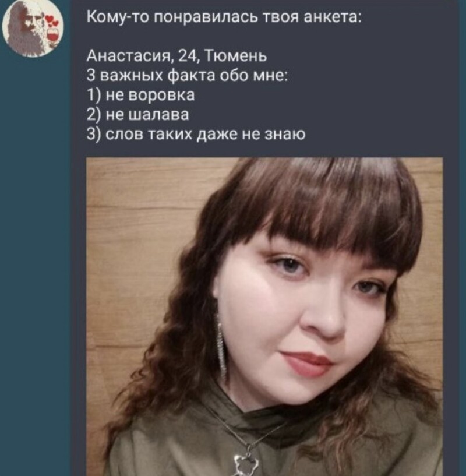
Task: Open the bearded man bot avatar
Action: (x=33, y=30)
